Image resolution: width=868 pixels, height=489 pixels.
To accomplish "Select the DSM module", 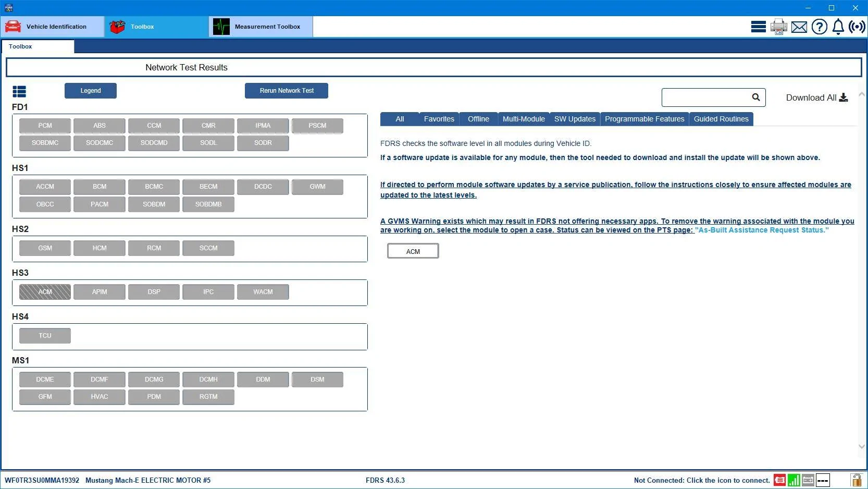I will pyautogui.click(x=317, y=380).
